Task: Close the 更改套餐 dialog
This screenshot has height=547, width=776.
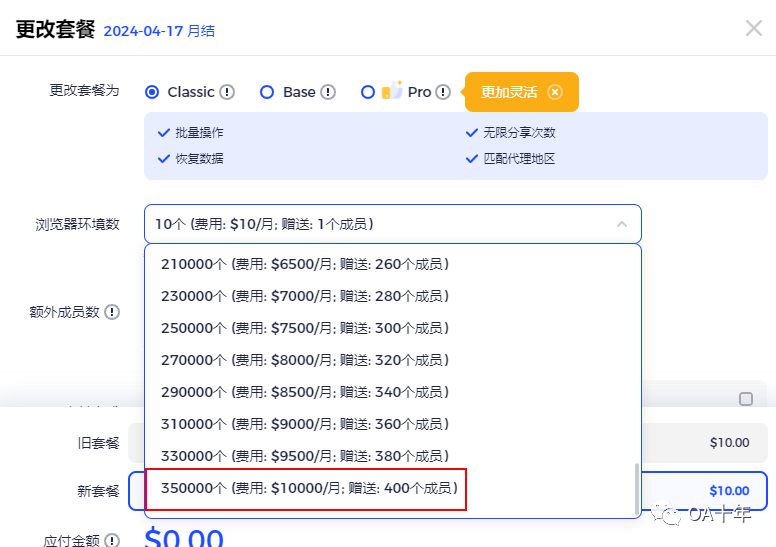Action: click(753, 28)
